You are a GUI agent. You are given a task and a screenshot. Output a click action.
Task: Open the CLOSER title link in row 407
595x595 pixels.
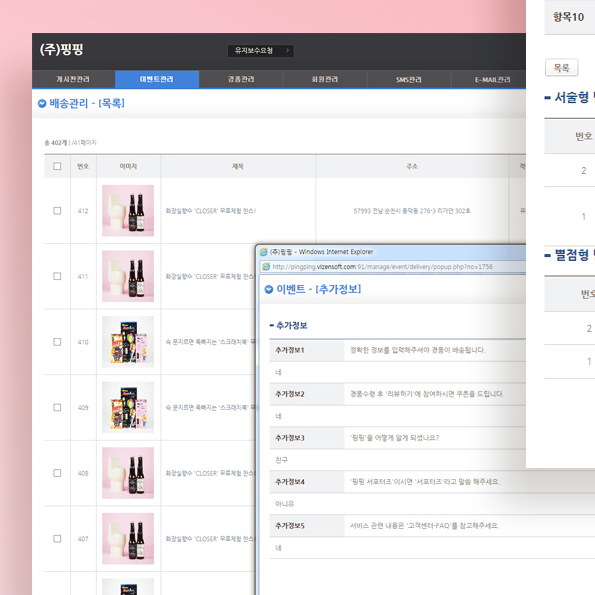click(x=210, y=539)
